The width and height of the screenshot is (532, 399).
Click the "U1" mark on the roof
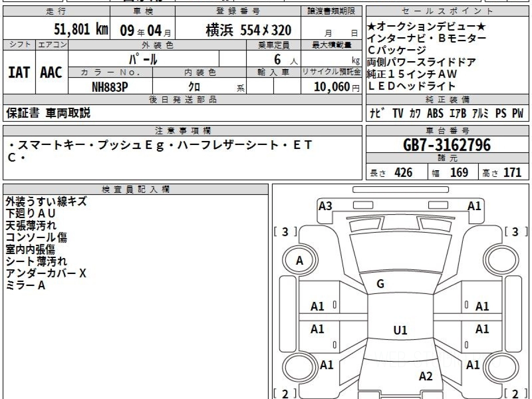[400, 330]
